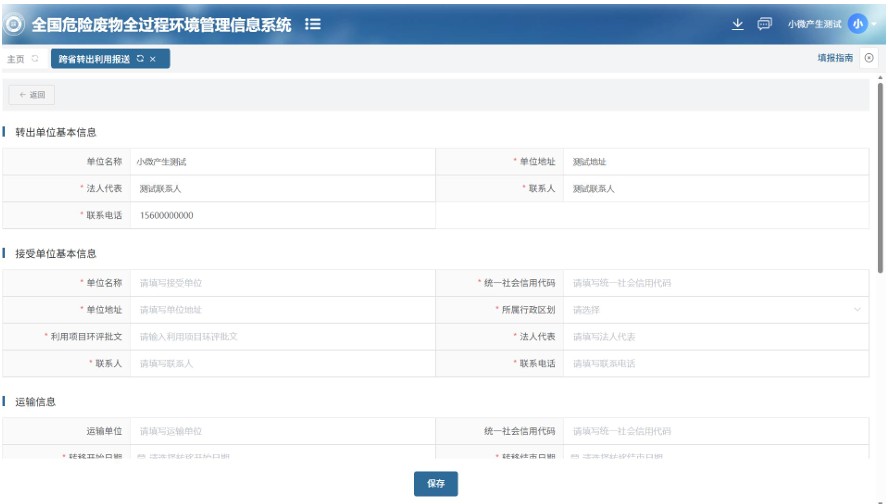Click the system logo icon
Viewport: 888px width, 504px height.
coord(14,24)
